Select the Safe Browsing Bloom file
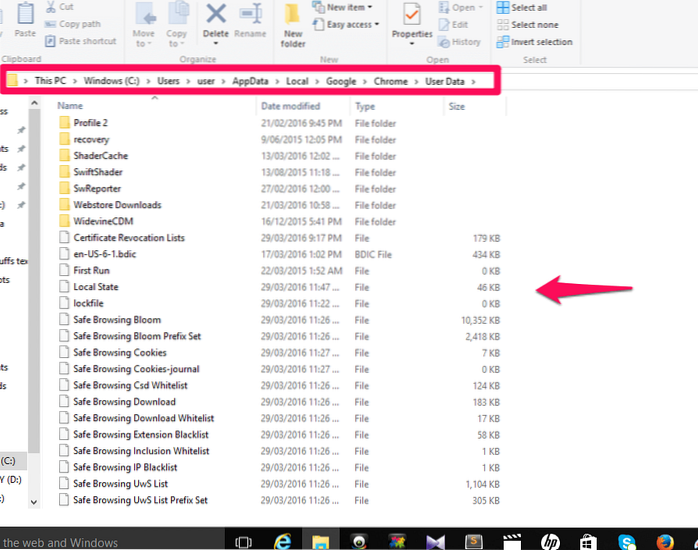Viewport: 698px width, 550px height. [x=117, y=319]
